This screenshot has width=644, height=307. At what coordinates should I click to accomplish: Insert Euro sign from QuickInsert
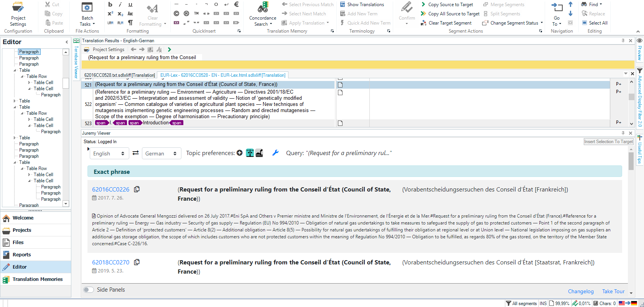236,4
